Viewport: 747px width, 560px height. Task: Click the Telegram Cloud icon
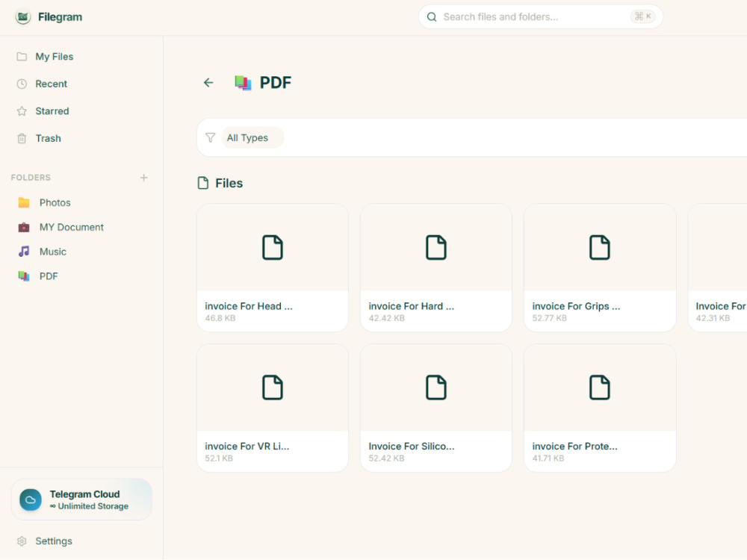[x=31, y=500]
